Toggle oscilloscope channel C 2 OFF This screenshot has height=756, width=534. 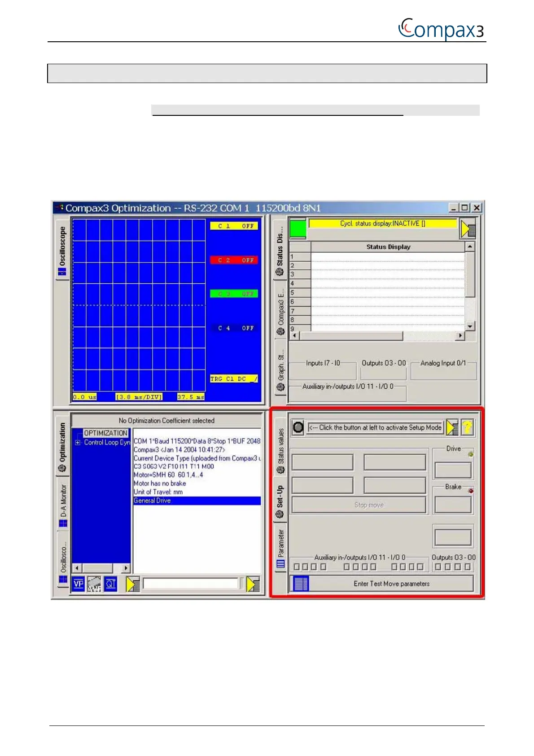[234, 260]
